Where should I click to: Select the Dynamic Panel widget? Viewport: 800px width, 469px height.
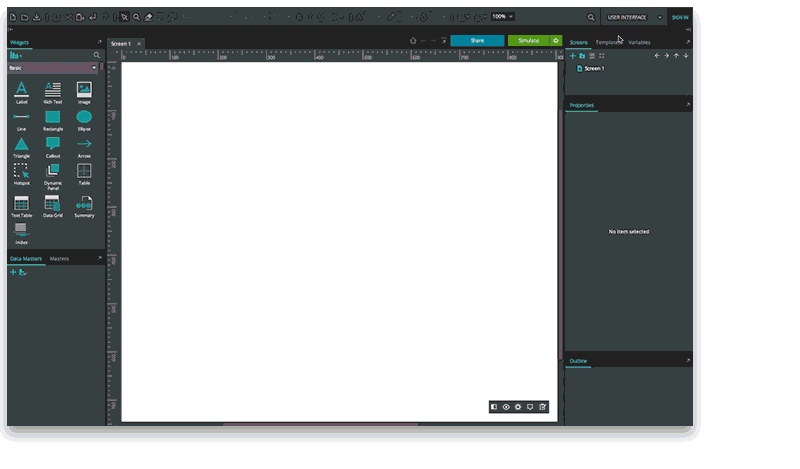click(53, 177)
